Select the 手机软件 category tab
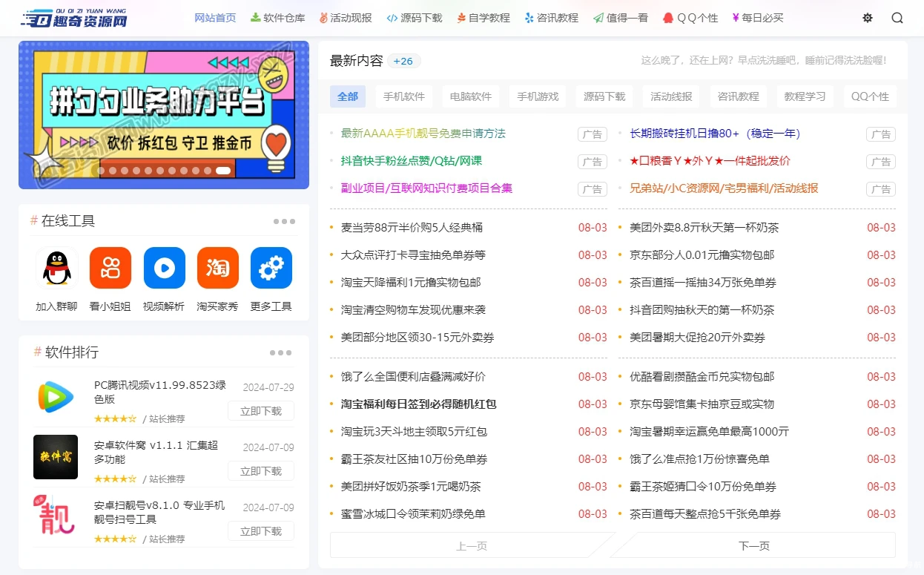The height and width of the screenshot is (575, 924). click(x=404, y=96)
